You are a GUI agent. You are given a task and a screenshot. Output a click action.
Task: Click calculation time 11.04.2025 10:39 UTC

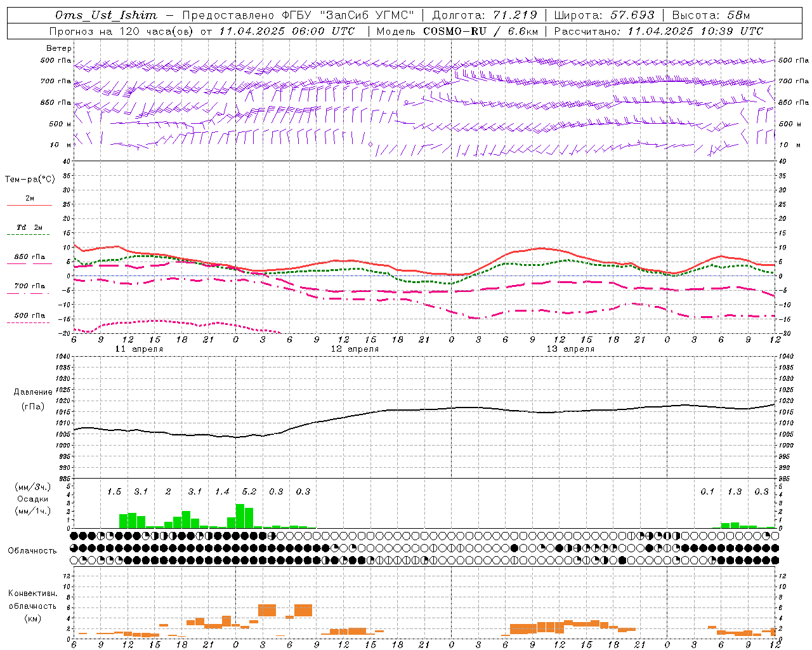(695, 31)
